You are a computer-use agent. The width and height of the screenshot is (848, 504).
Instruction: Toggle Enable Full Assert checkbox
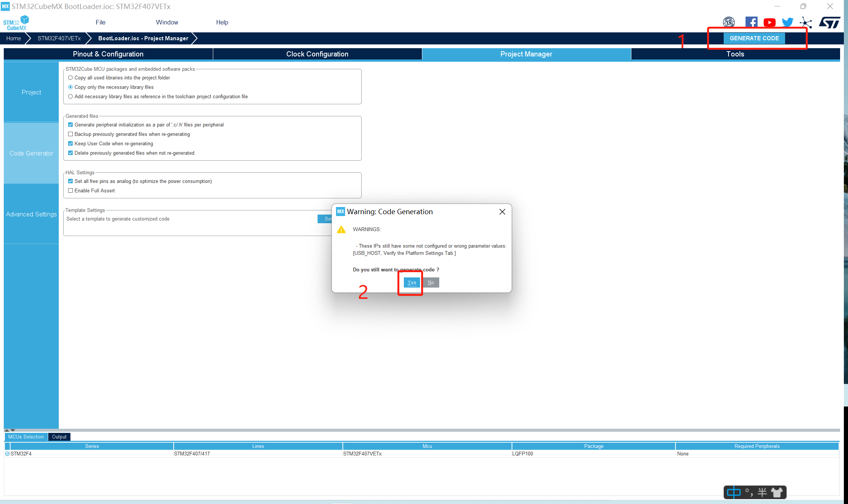pos(70,190)
